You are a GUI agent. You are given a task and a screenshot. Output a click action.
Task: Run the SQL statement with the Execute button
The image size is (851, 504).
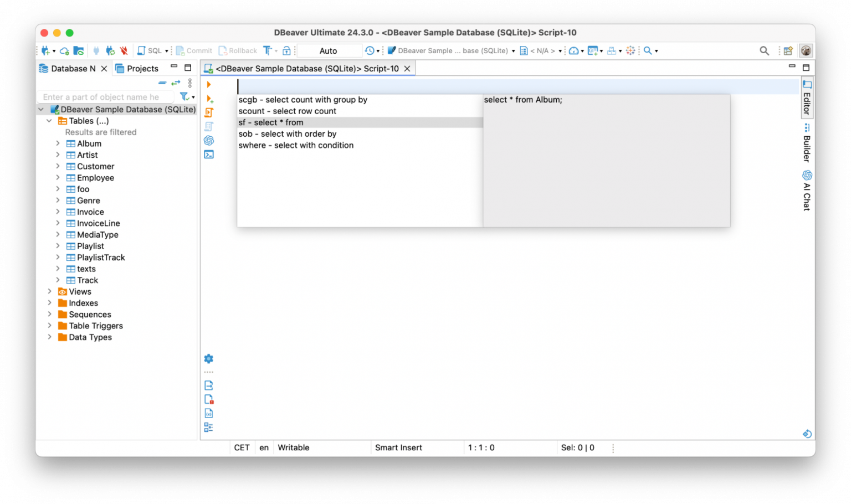(x=209, y=85)
